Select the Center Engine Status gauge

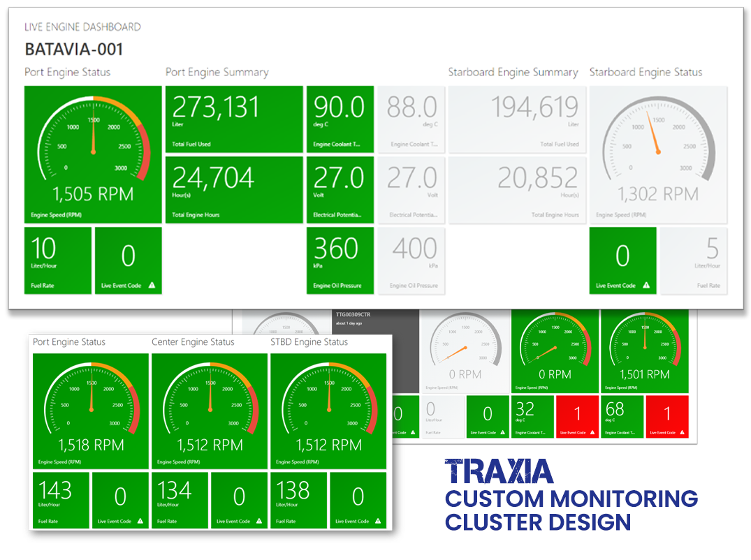coord(210,411)
